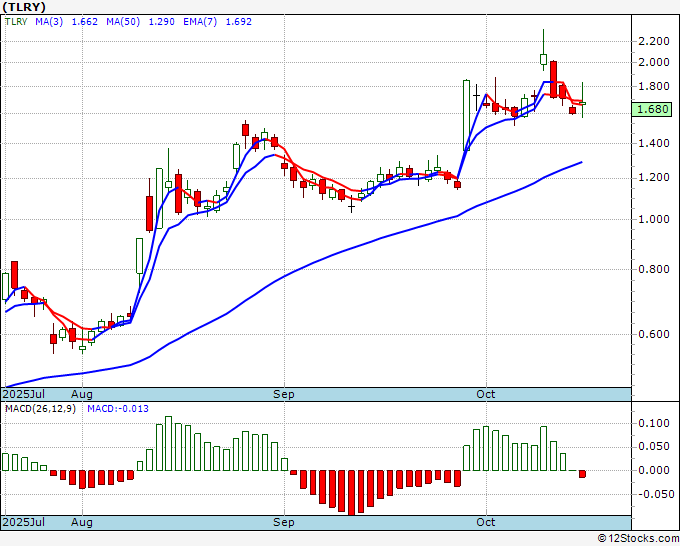Click the MACD(26,12,9) indicator label
Screen dimensions: 680x546
(40, 409)
